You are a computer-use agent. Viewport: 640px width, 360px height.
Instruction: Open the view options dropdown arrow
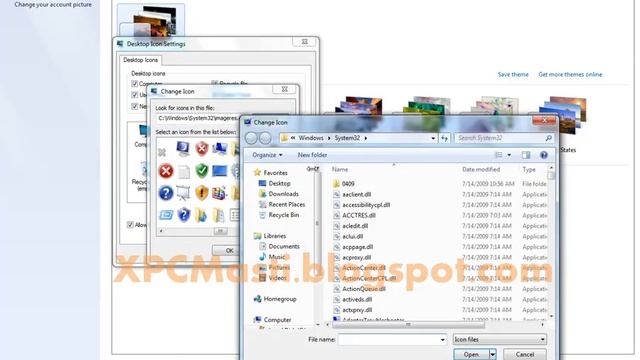[509, 155]
